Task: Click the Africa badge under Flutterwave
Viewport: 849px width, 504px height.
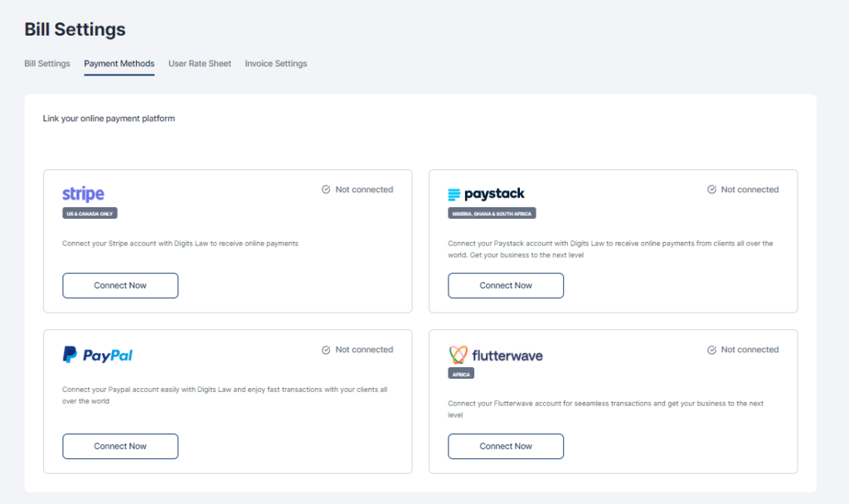Action: [461, 374]
